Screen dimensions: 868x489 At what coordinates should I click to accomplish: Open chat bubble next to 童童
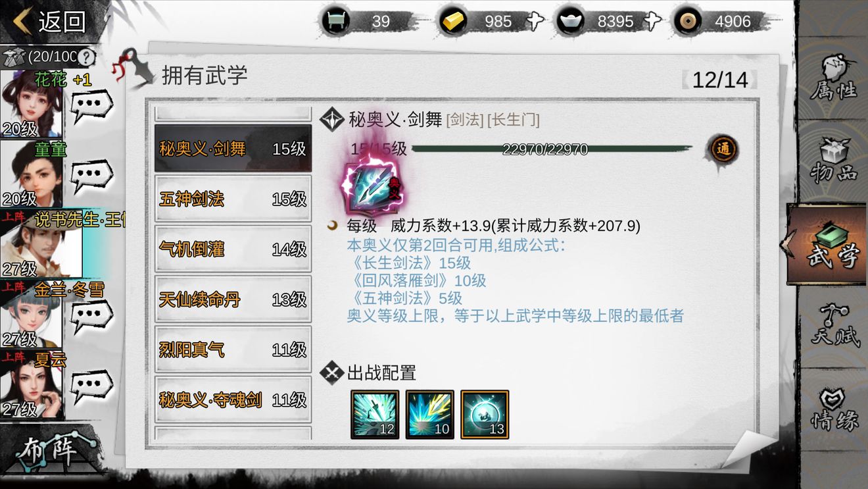pyautogui.click(x=91, y=175)
